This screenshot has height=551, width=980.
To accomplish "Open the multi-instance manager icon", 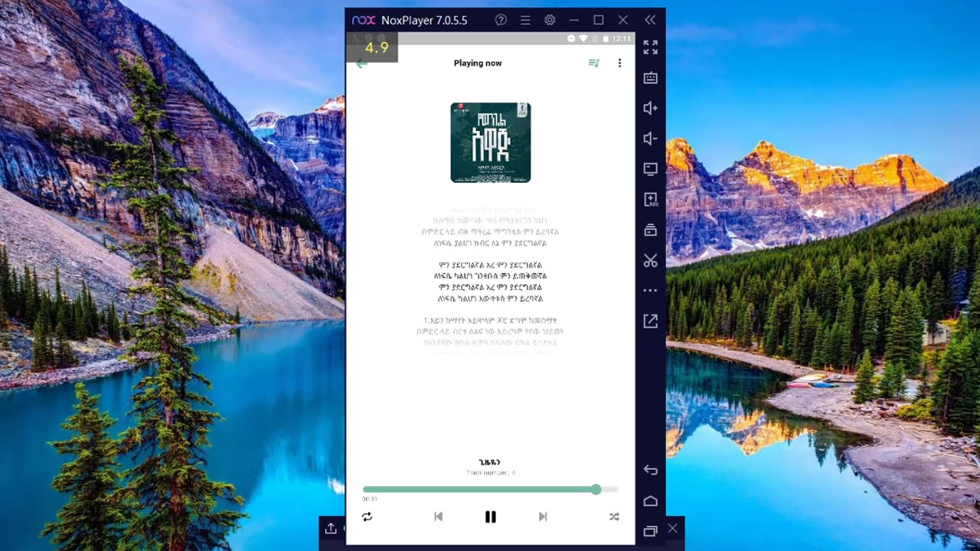I will (650, 230).
